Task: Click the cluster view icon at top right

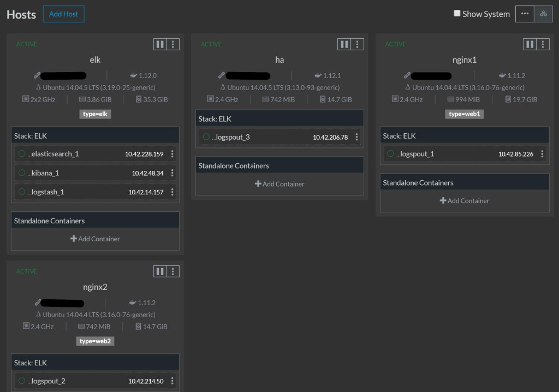Action: click(x=543, y=14)
